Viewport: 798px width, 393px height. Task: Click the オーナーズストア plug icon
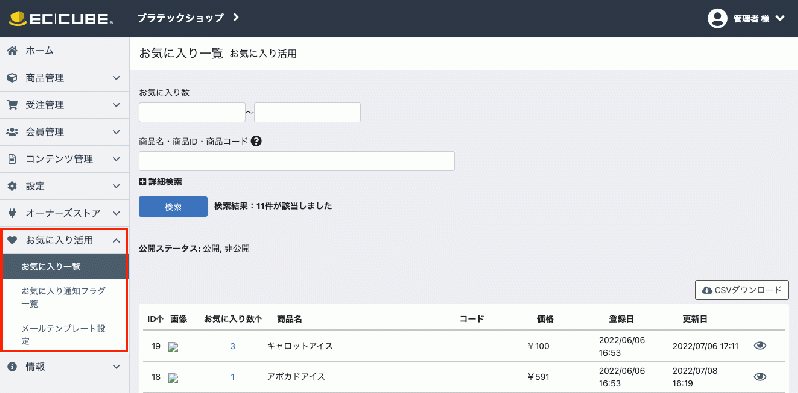click(13, 213)
